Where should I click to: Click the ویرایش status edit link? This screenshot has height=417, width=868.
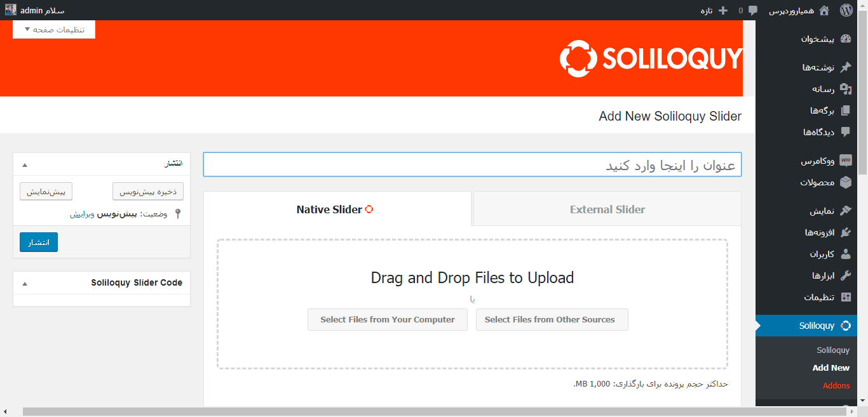83,215
